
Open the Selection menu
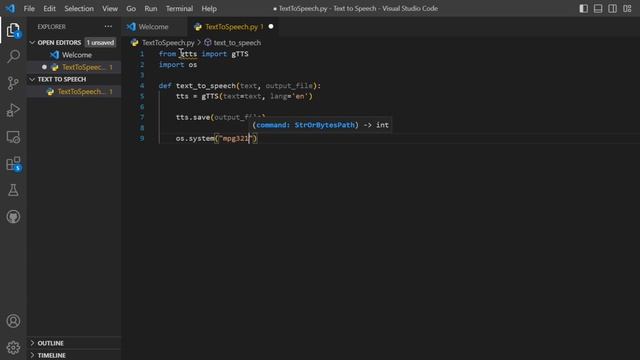pyautogui.click(x=79, y=9)
